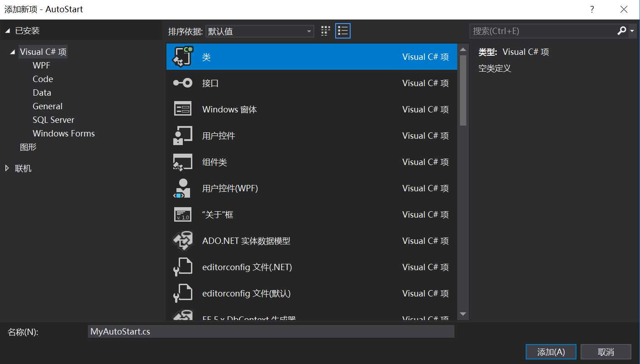The width and height of the screenshot is (640, 364).
Task: Click the “关于”框 about box icon
Action: [183, 214]
